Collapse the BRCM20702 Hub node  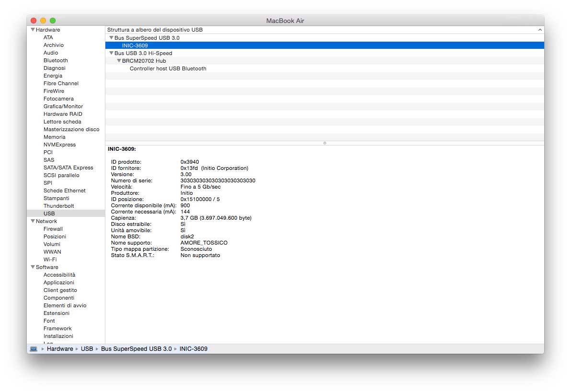pyautogui.click(x=119, y=61)
